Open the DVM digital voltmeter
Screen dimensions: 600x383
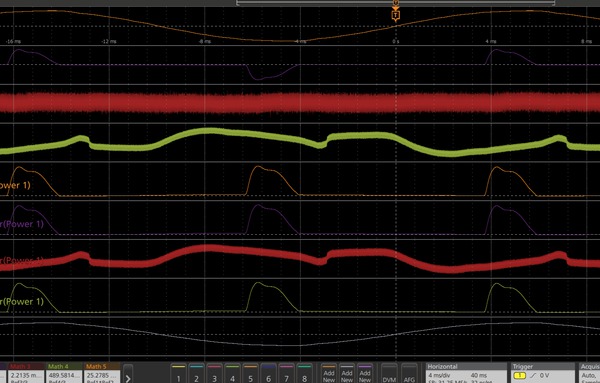[389, 373]
